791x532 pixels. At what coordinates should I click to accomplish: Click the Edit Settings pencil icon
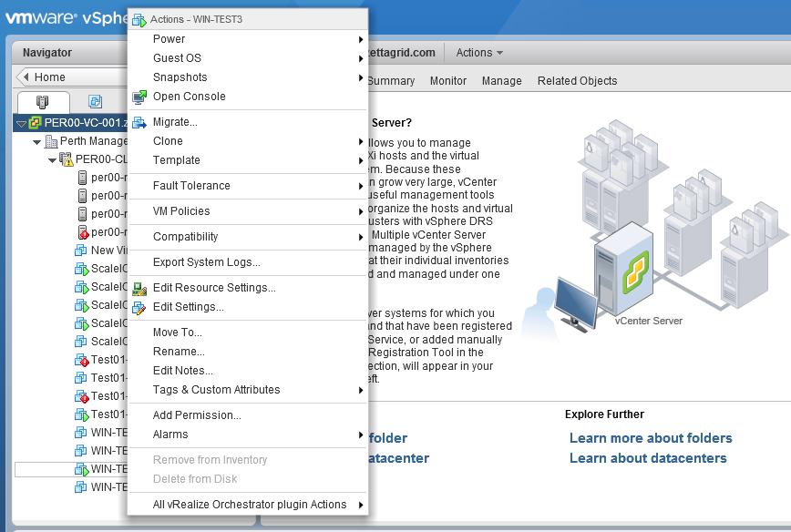click(x=139, y=308)
